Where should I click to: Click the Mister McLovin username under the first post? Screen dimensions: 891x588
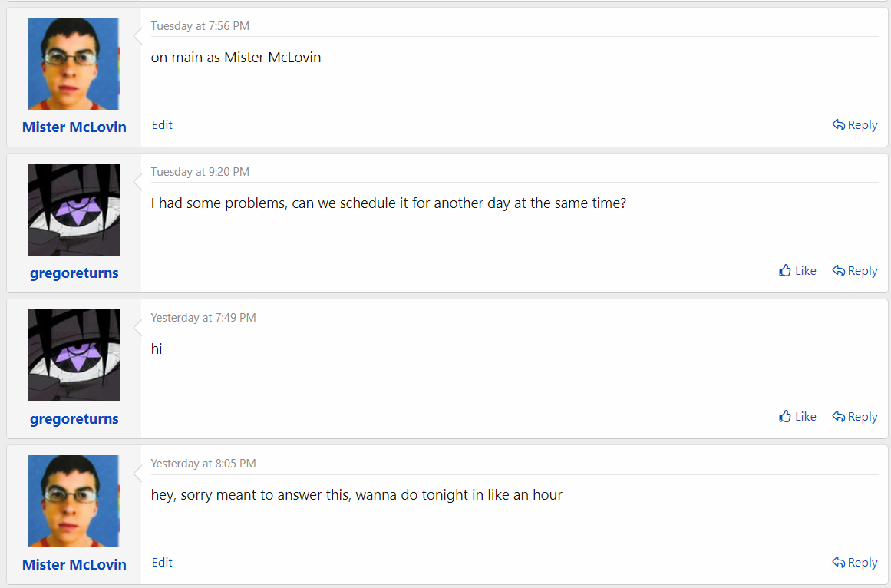[x=74, y=127]
